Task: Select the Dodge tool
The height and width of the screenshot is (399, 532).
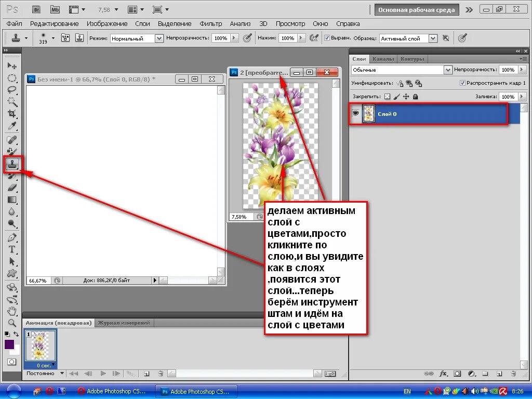Action: pyautogui.click(x=12, y=223)
